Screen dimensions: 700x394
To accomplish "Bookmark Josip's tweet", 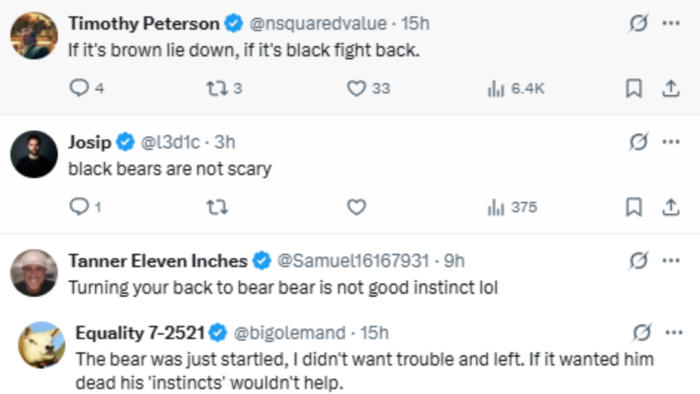I will pyautogui.click(x=634, y=207).
